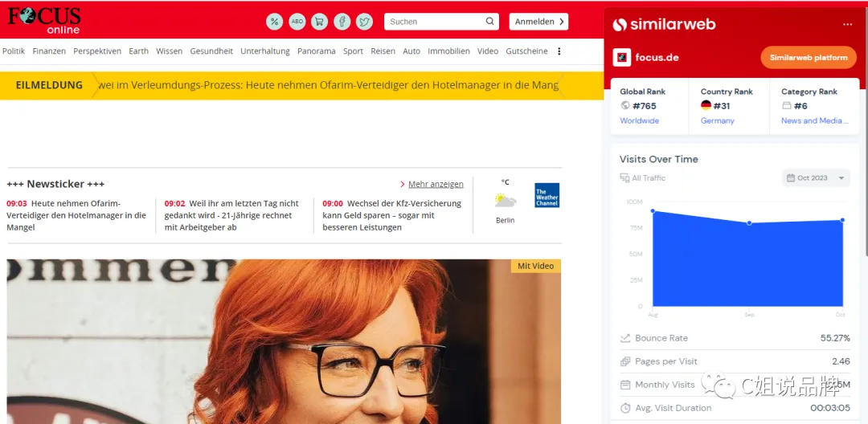
Task: Click the Oct data point on chart
Action: tap(842, 220)
